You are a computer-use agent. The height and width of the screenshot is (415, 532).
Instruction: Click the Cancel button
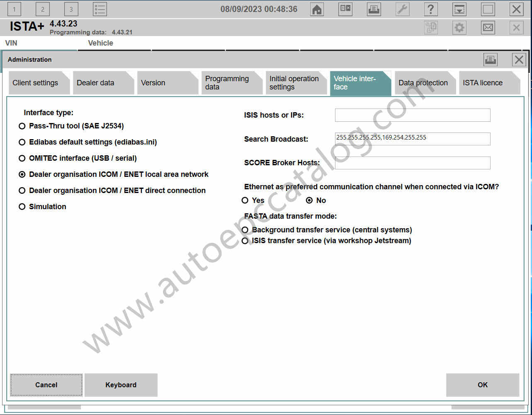pos(46,385)
